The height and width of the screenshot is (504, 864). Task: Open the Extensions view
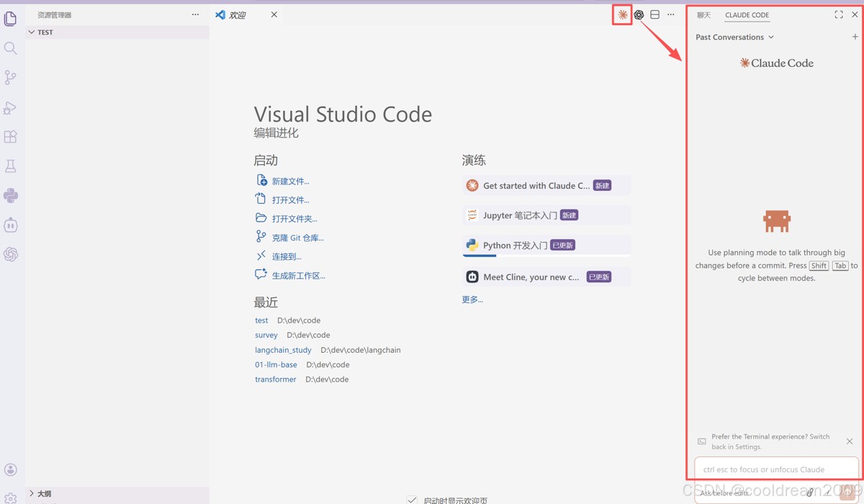tap(11, 136)
